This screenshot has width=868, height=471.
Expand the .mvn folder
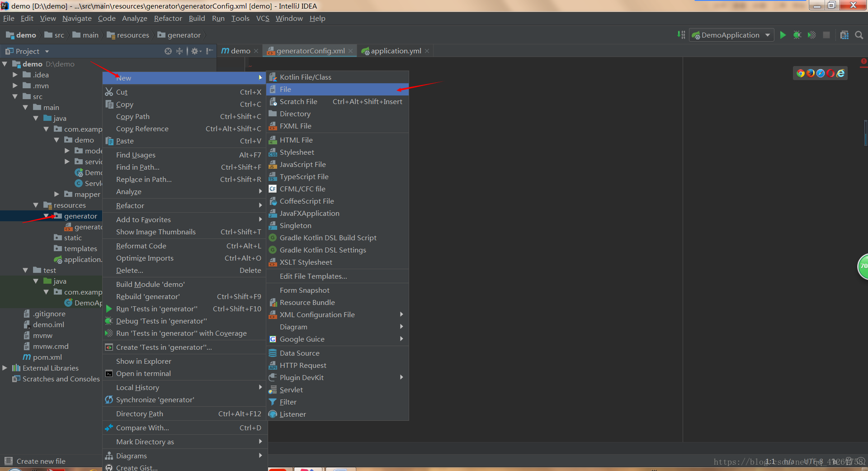(x=15, y=86)
